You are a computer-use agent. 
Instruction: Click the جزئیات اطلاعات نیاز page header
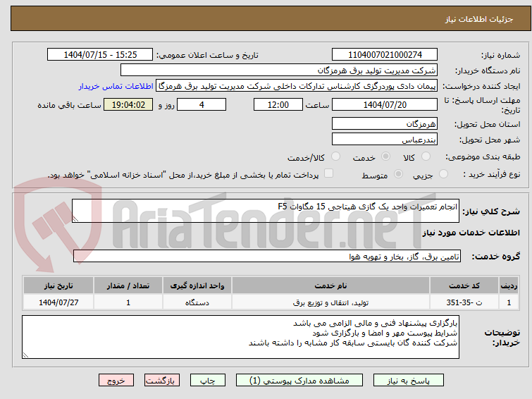tap(479, 19)
